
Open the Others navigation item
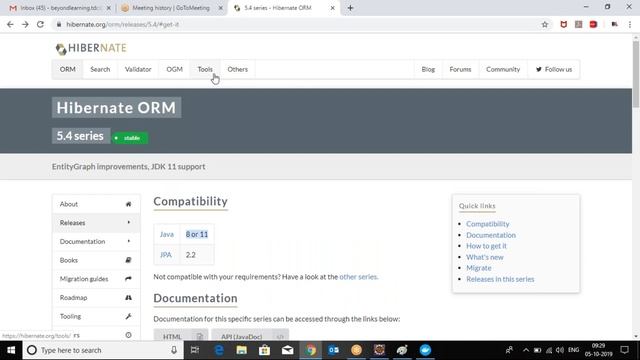click(238, 69)
